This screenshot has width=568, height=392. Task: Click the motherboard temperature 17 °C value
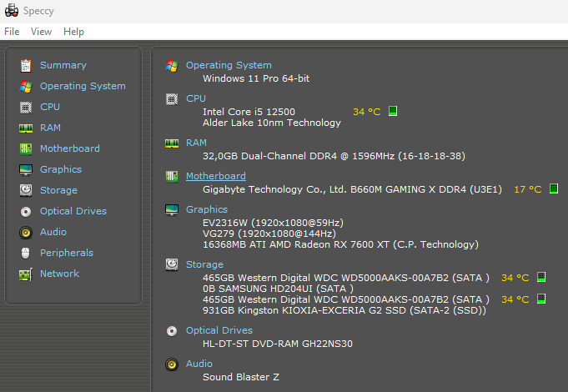tap(527, 189)
